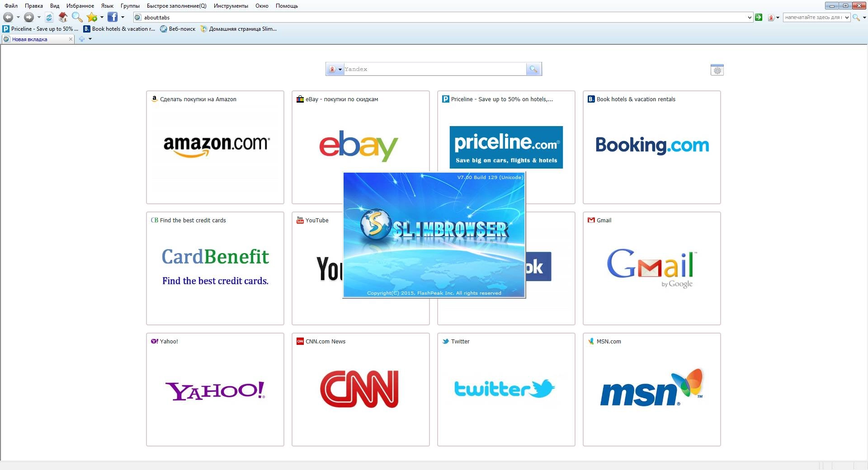
Task: Add page to favorites with star icon
Action: point(92,17)
